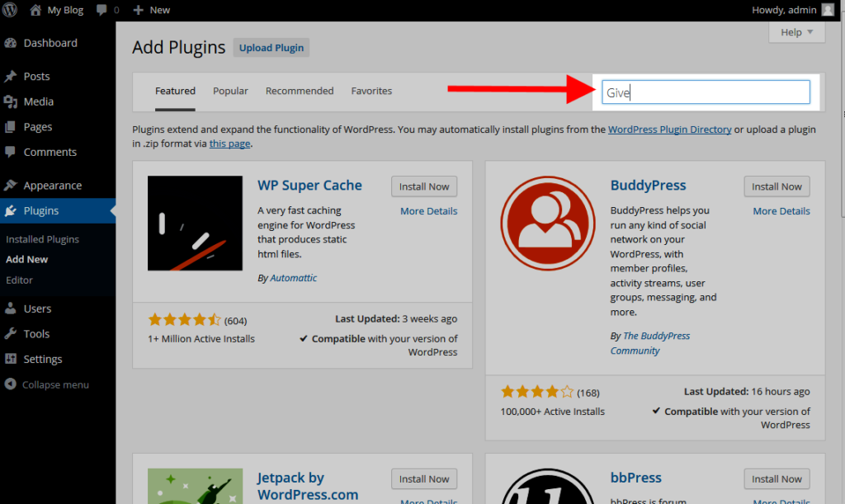Screen dimensions: 845x504
Task: Open the comments bubble icon in admin bar
Action: click(101, 10)
